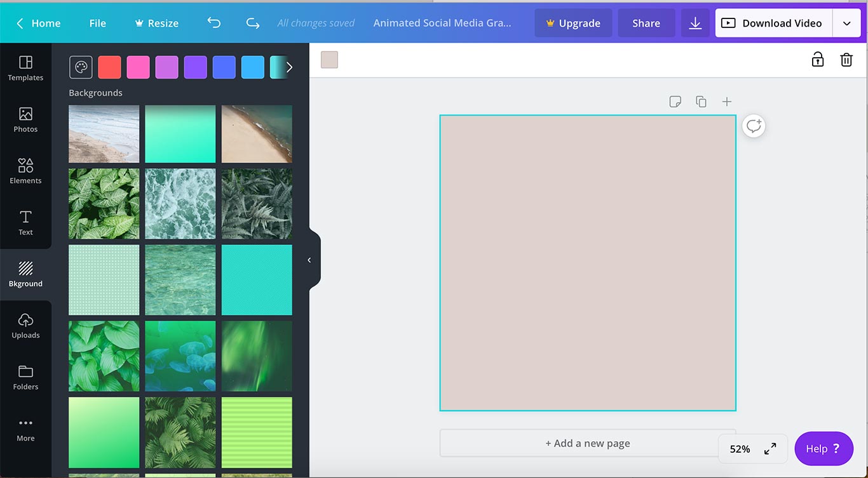868x478 pixels.
Task: Select the violet color swatch
Action: [196, 67]
